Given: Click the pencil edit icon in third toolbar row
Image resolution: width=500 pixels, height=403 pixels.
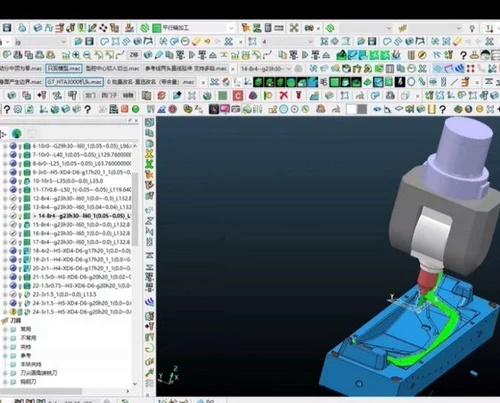Looking at the screenshot, I should pyautogui.click(x=159, y=55).
